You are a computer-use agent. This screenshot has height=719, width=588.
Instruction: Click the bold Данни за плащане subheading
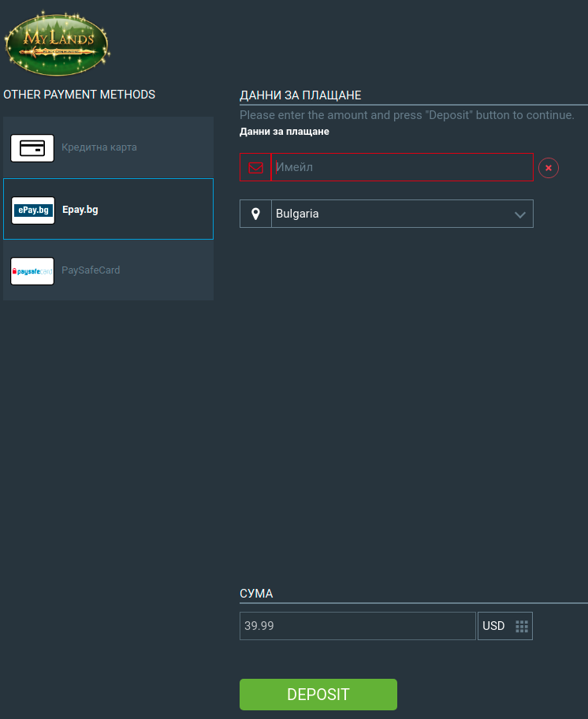pos(284,132)
